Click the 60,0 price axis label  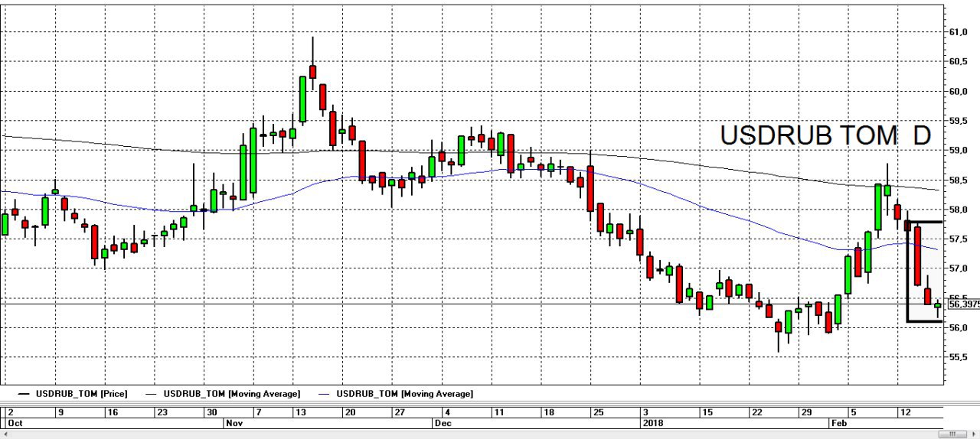(x=959, y=91)
